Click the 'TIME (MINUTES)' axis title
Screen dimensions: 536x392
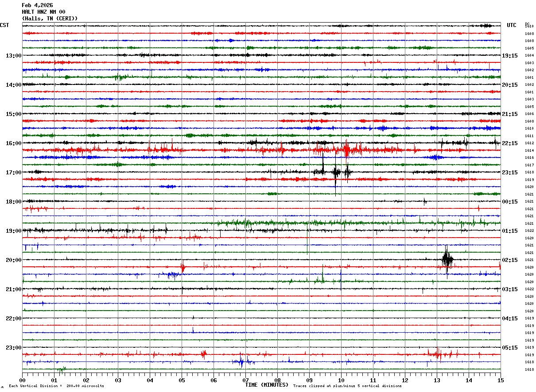[267, 385]
